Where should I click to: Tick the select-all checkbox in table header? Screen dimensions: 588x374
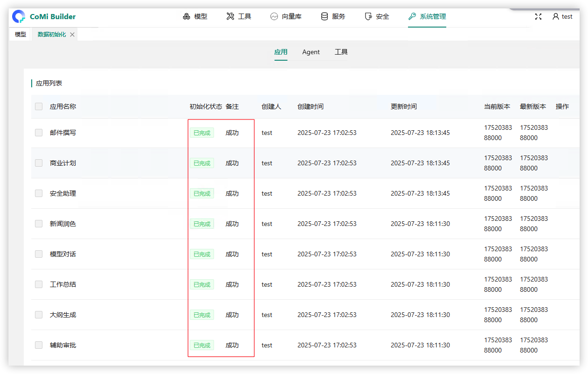click(x=39, y=106)
